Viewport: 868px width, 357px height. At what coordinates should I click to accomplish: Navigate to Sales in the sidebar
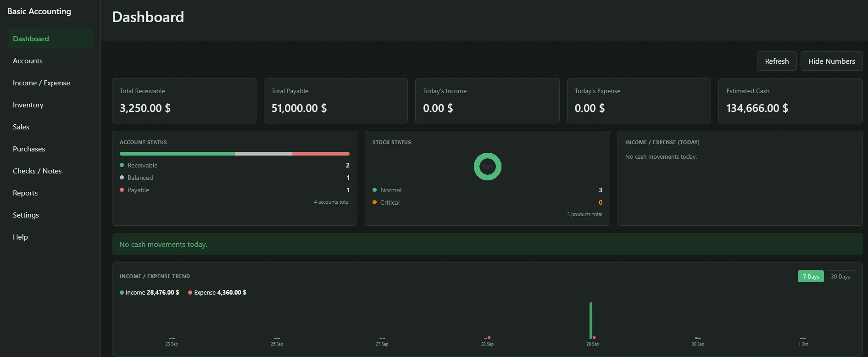[50, 127]
